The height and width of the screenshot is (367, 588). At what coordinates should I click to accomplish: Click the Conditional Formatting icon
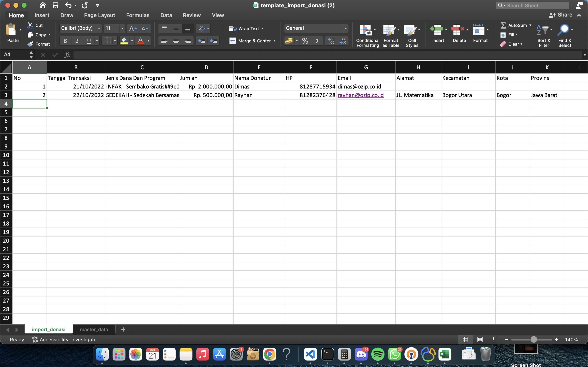tap(366, 30)
